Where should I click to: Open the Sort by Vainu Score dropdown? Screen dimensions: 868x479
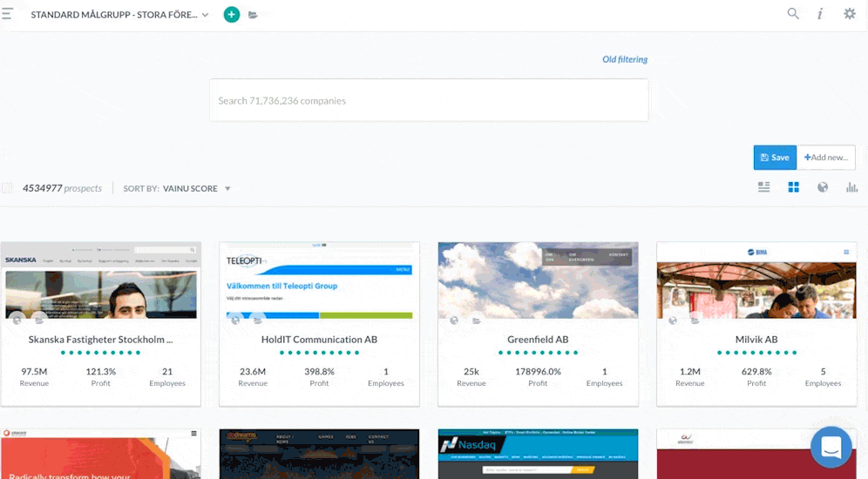(x=178, y=188)
